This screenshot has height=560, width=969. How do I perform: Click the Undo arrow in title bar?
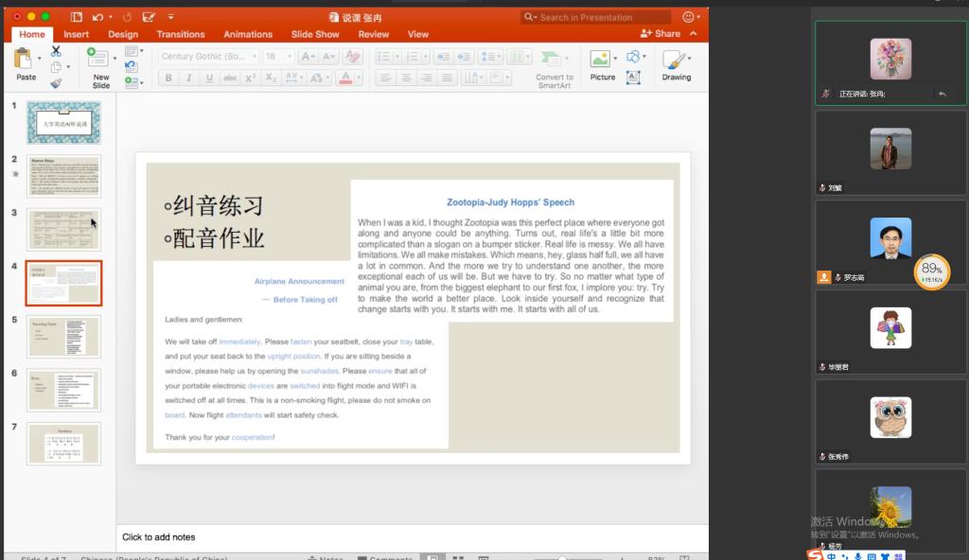pos(98,17)
